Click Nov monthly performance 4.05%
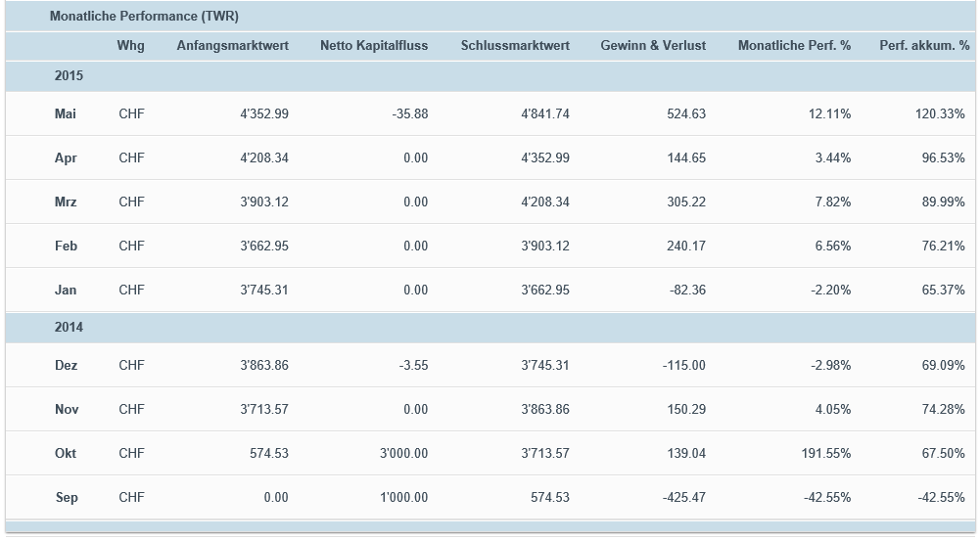Viewport: 980px width, 539px height. point(832,409)
